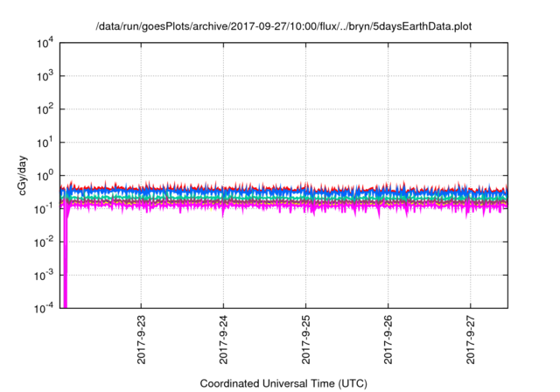560x392 pixels.
Task: Click the 10^-4 y-axis tick label
Action: (x=44, y=308)
